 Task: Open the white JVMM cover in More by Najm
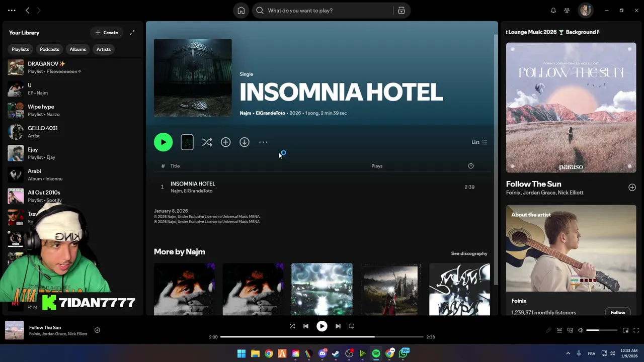tap(459, 289)
